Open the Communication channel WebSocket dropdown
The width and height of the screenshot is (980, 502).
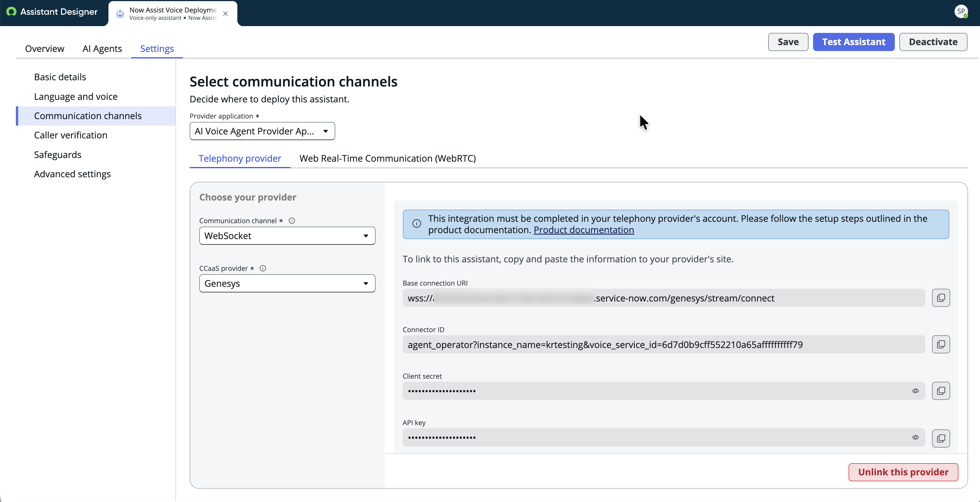point(287,236)
